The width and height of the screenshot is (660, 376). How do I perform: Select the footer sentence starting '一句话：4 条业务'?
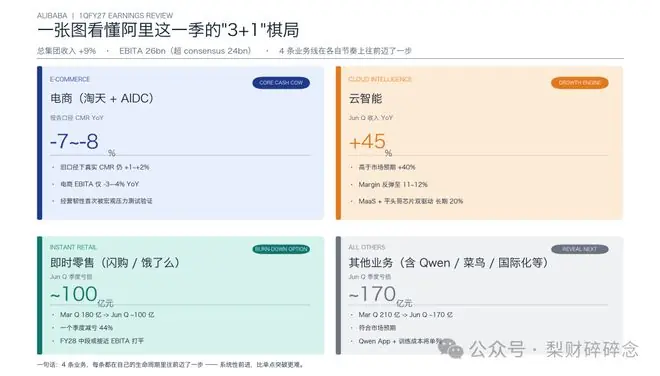coord(170,364)
